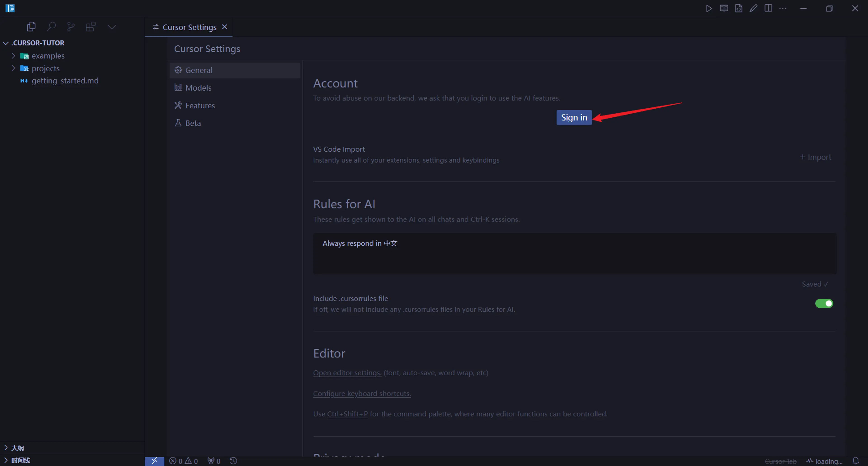Show more sidebar views via chevron dropdown

click(112, 27)
